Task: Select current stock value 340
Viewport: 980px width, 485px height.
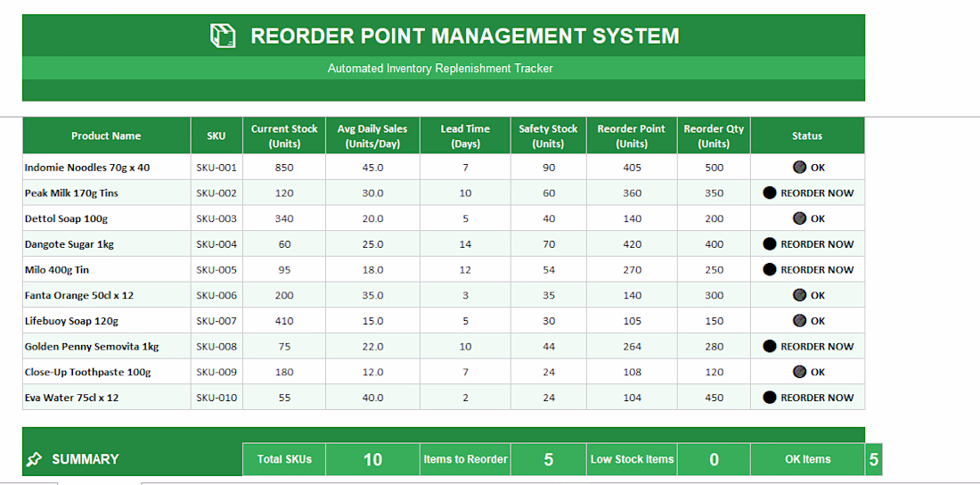Action: (284, 218)
